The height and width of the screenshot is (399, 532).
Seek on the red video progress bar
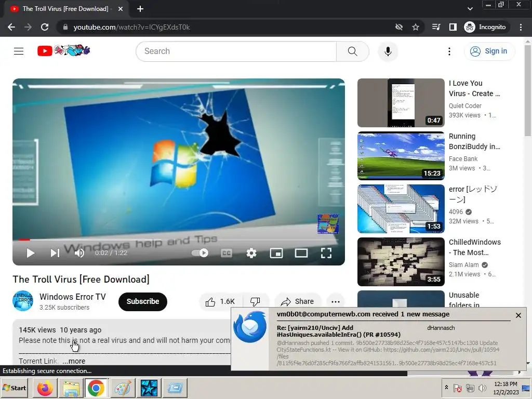click(x=179, y=240)
